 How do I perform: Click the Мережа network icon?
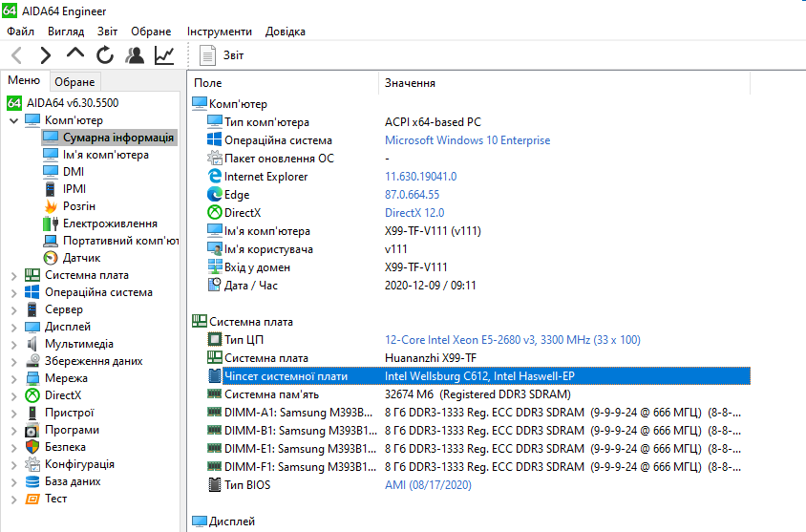(32, 378)
